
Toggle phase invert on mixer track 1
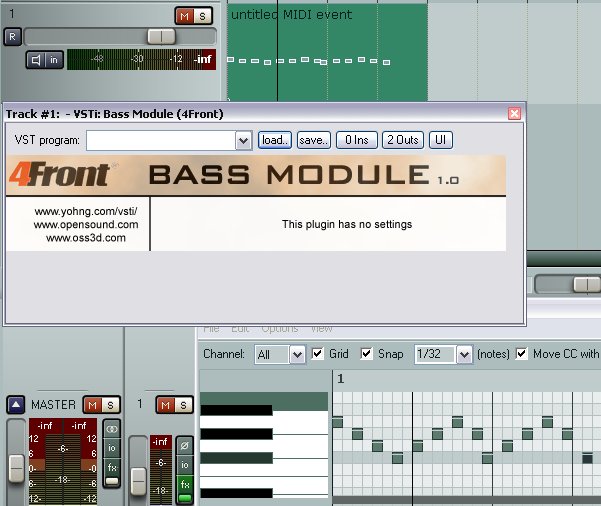[x=184, y=445]
